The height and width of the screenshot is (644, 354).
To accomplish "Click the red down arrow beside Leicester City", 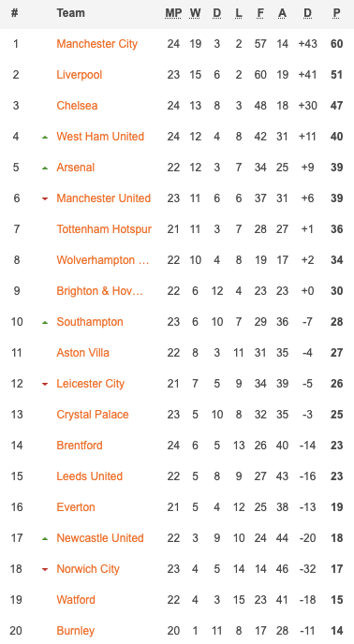I will 45,385.
